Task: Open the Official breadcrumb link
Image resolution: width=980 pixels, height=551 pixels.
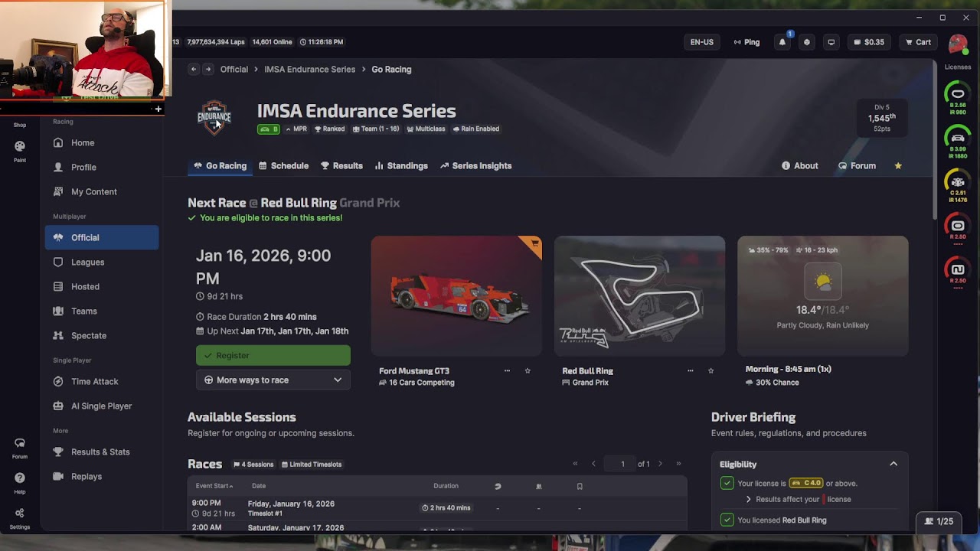Action: point(234,69)
